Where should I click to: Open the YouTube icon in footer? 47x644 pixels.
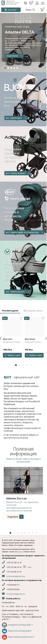point(4,637)
